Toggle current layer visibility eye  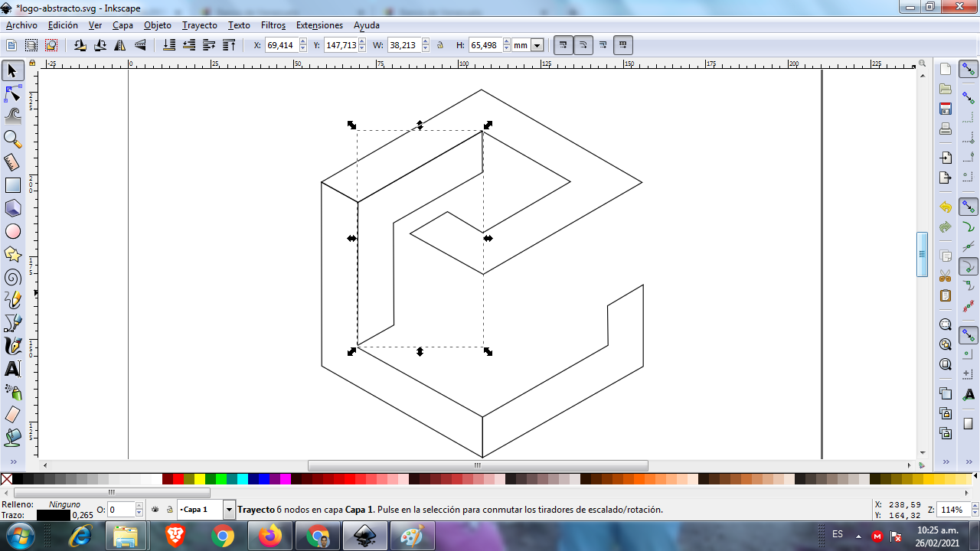pyautogui.click(x=155, y=509)
